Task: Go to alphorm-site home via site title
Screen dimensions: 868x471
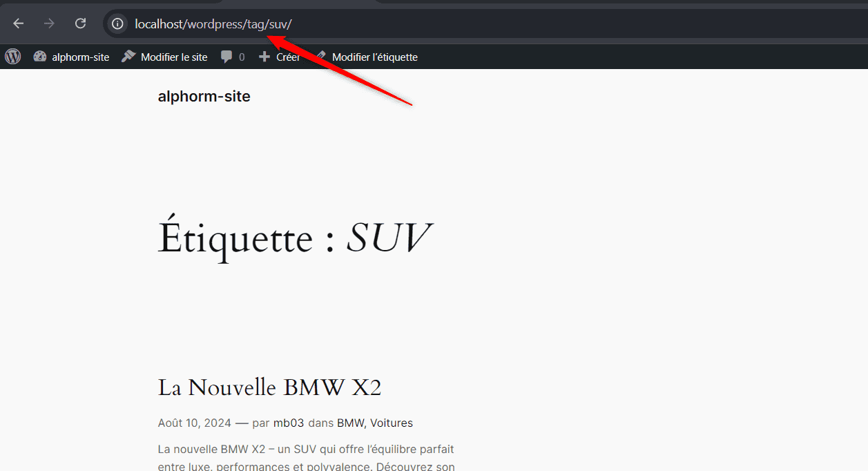Action: coord(204,97)
